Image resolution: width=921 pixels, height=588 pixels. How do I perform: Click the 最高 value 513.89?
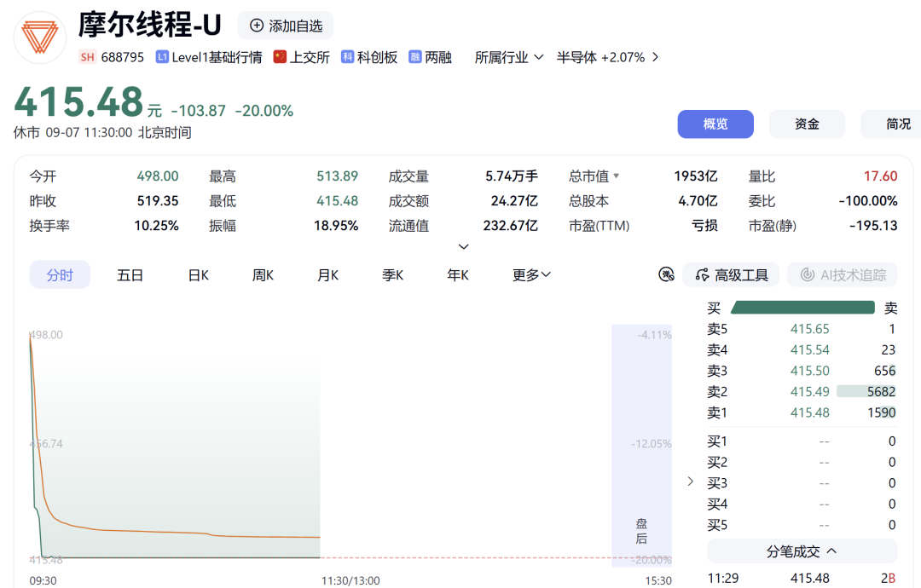pyautogui.click(x=337, y=176)
